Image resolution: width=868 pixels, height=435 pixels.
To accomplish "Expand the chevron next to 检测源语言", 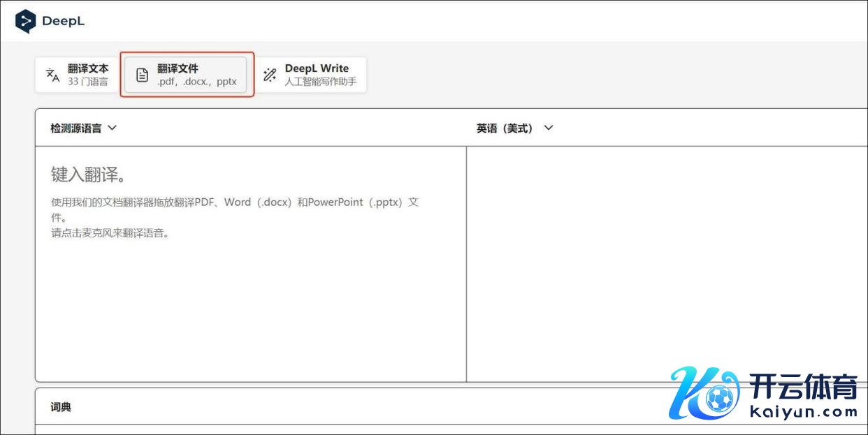I will coord(112,128).
